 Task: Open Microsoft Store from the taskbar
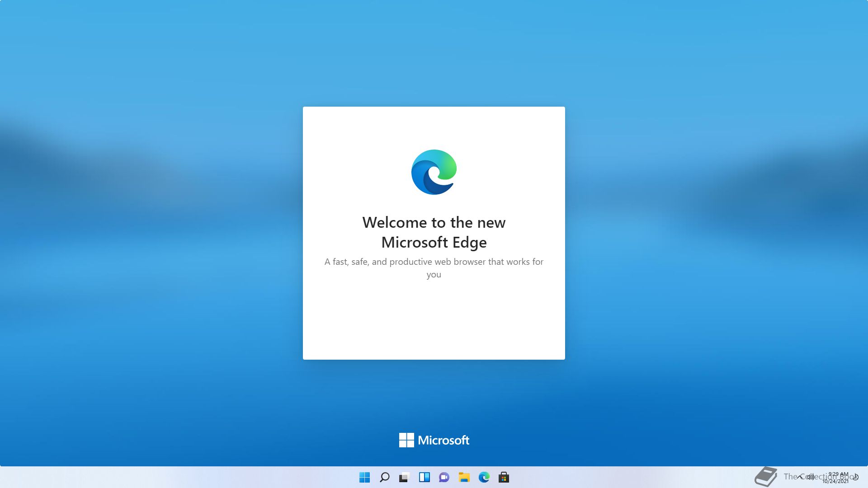(504, 477)
